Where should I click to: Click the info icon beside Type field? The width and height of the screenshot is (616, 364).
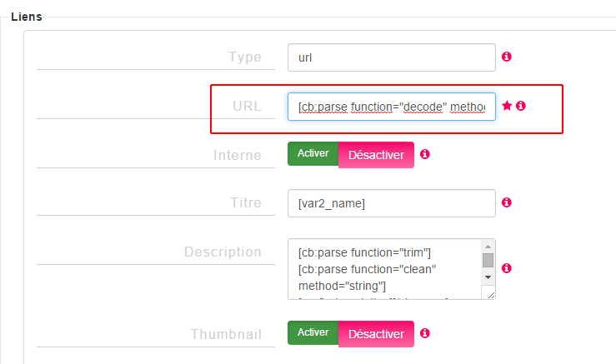(507, 57)
